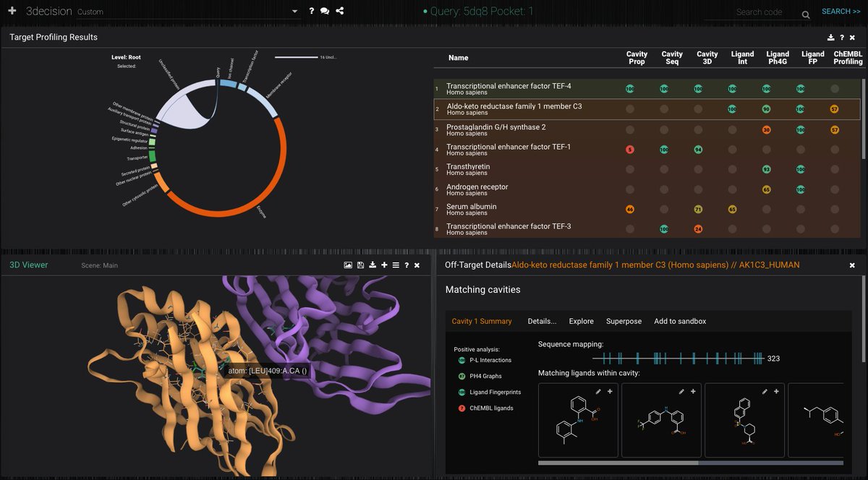The height and width of the screenshot is (480, 868).
Task: Sort by Ligand FP column header
Action: pos(812,58)
